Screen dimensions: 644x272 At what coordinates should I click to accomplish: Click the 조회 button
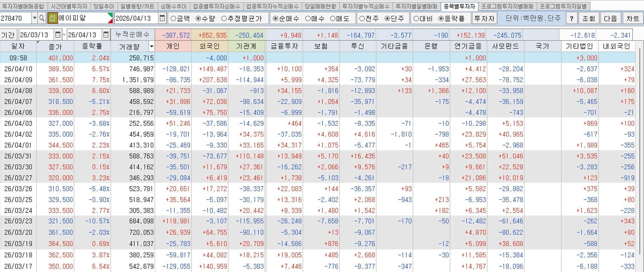click(x=589, y=18)
